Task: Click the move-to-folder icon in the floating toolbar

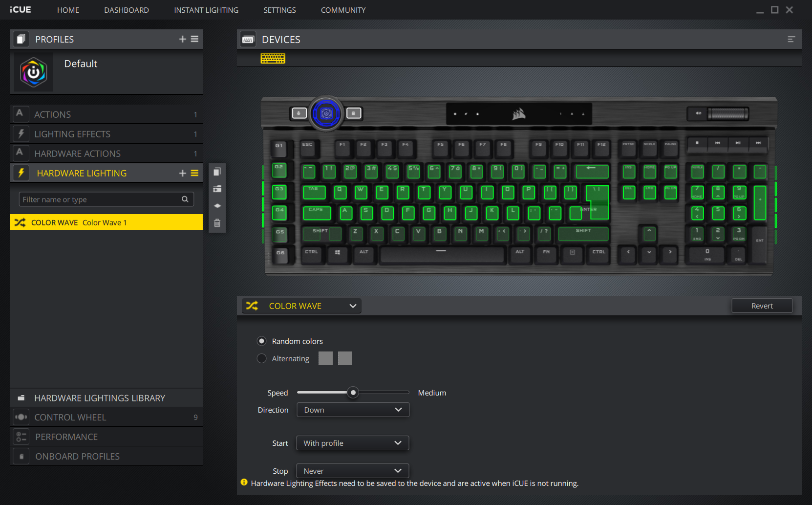Action: 217,188
